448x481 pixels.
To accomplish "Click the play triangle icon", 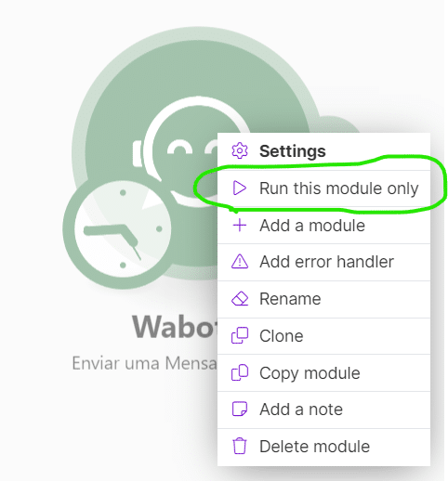I will (x=240, y=188).
